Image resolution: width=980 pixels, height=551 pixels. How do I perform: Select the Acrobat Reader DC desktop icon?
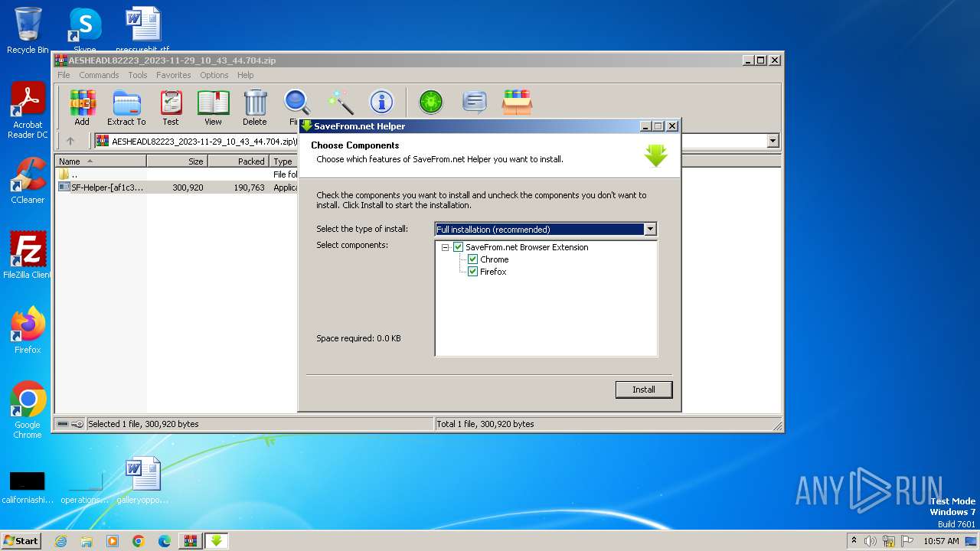pos(28,110)
